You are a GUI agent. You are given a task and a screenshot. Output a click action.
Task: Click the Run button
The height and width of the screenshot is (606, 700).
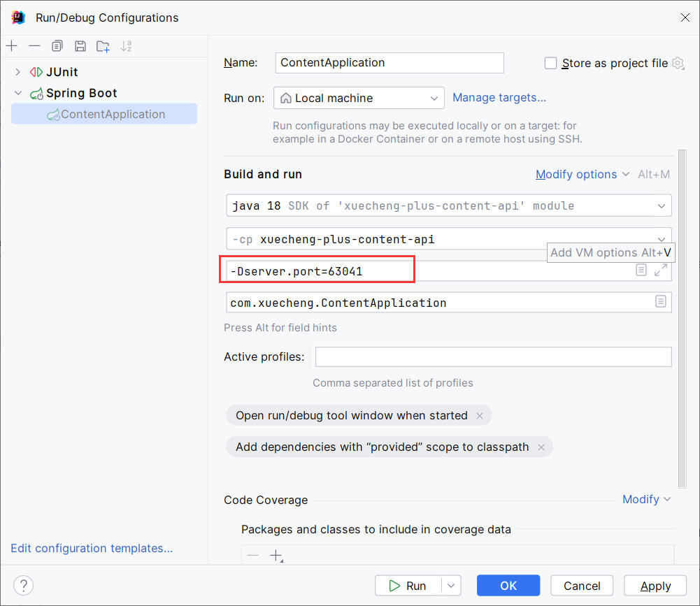408,586
